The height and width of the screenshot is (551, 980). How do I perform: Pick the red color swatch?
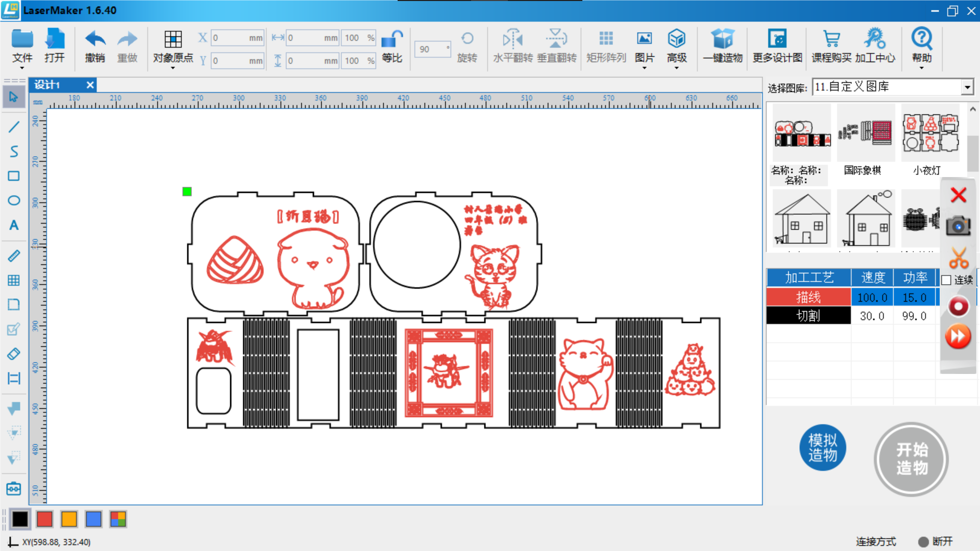click(x=44, y=519)
